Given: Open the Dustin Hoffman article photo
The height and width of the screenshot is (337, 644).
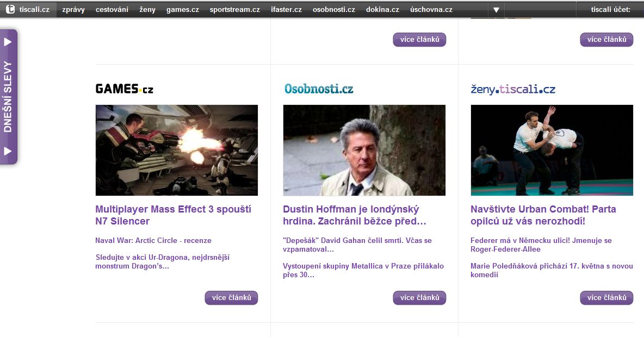Looking at the screenshot, I should [x=364, y=150].
